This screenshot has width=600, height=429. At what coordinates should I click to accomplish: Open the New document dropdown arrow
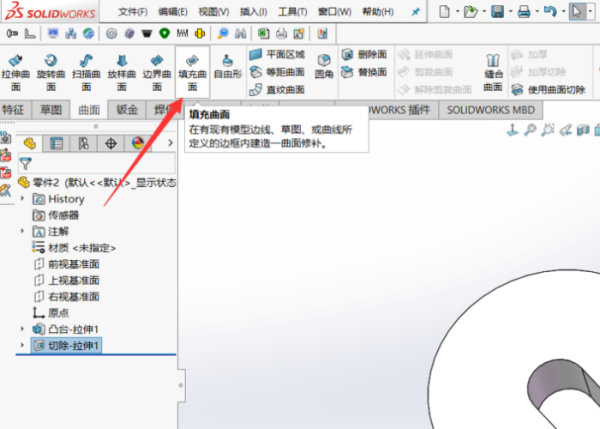click(x=457, y=12)
